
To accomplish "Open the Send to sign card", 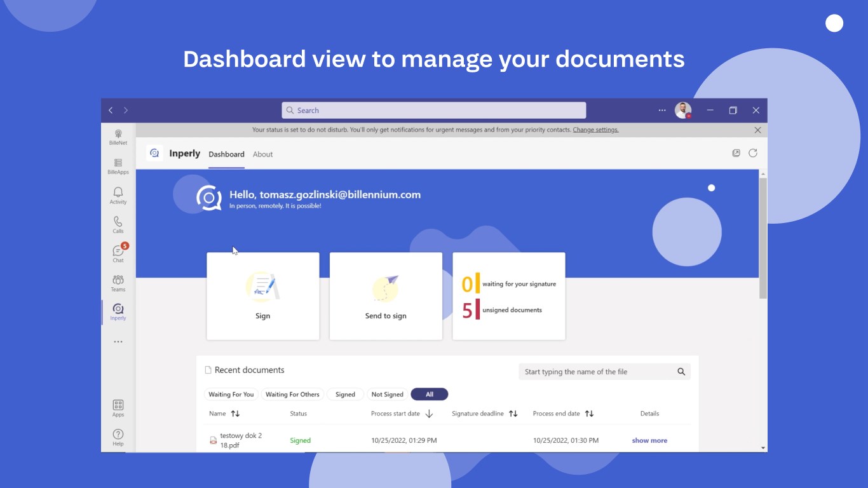I will click(x=386, y=296).
